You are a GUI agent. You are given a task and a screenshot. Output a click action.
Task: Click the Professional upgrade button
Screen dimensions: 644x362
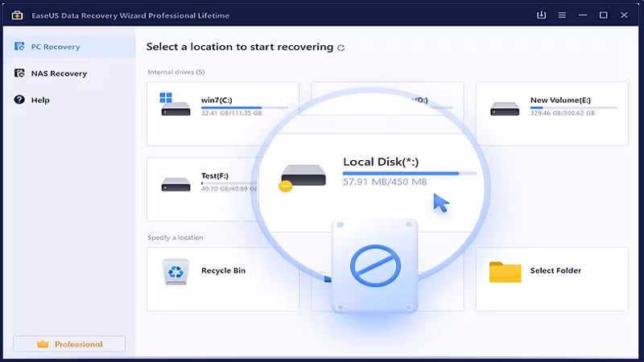(69, 344)
